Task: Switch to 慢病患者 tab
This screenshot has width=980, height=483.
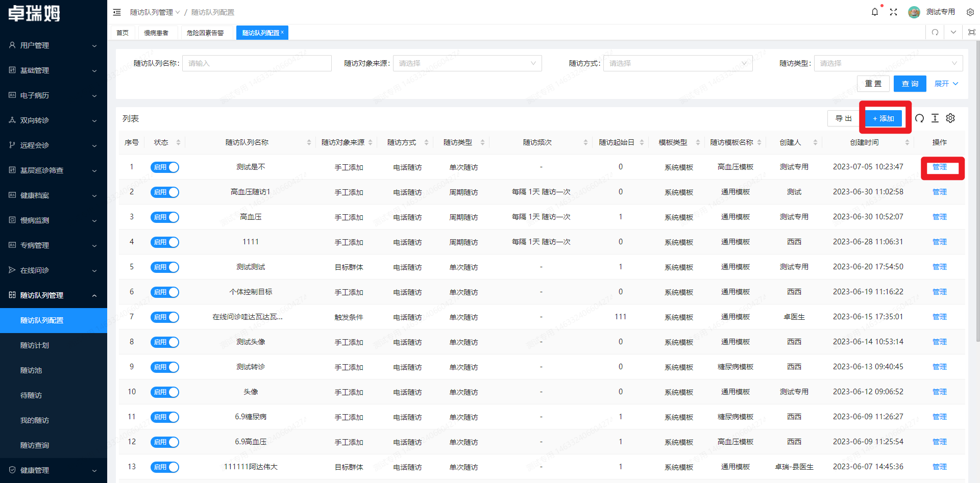Action: (x=156, y=33)
